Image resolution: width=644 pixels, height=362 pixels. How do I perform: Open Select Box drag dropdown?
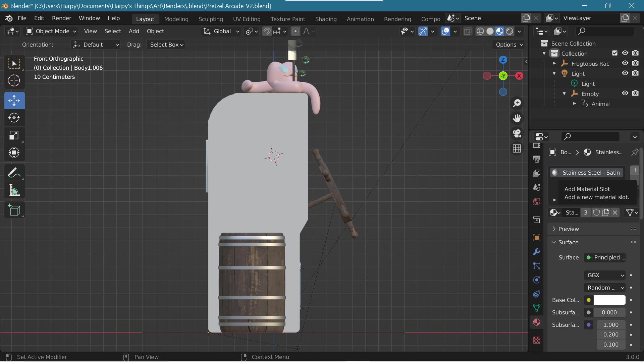coord(166,45)
